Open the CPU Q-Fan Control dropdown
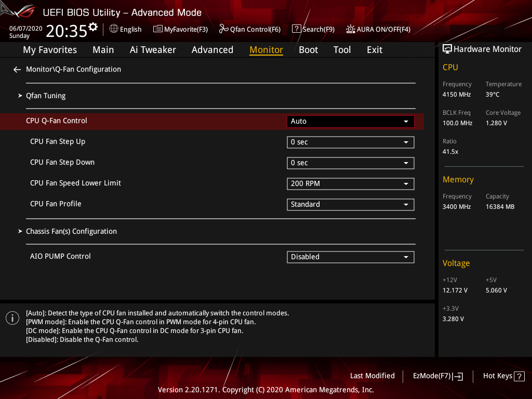 351,122
